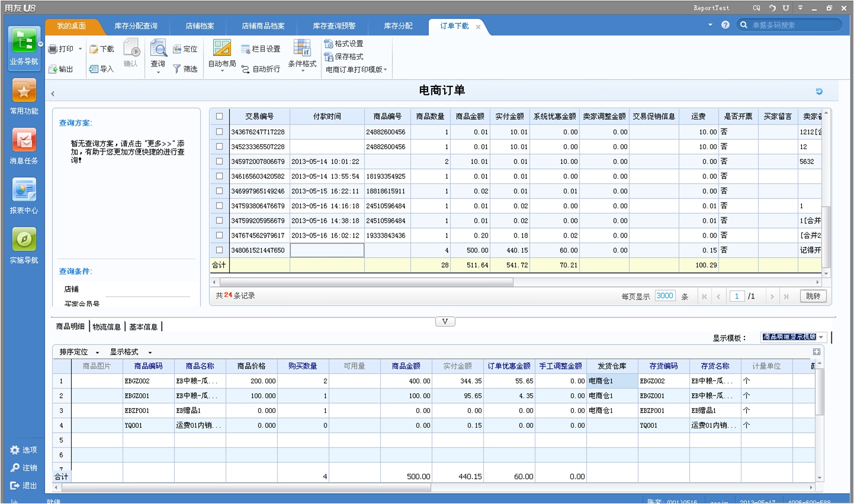This screenshot has width=854, height=504.
Task: Click the 自动布局 auto layout icon
Action: (222, 48)
